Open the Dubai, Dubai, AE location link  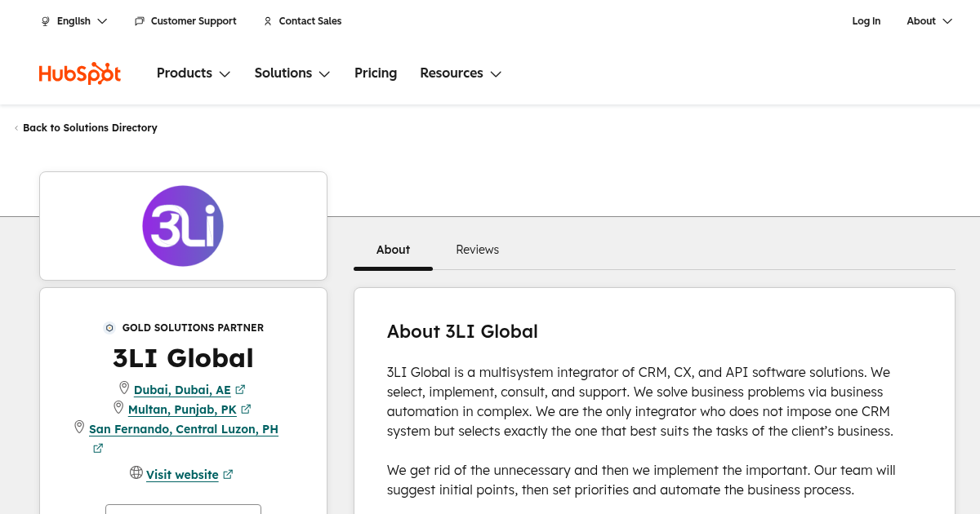coord(182,390)
